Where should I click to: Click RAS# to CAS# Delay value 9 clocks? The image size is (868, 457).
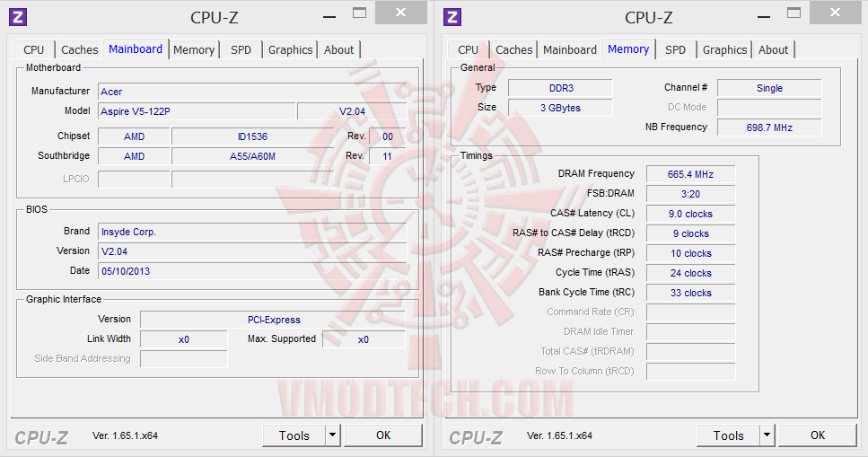coord(691,233)
